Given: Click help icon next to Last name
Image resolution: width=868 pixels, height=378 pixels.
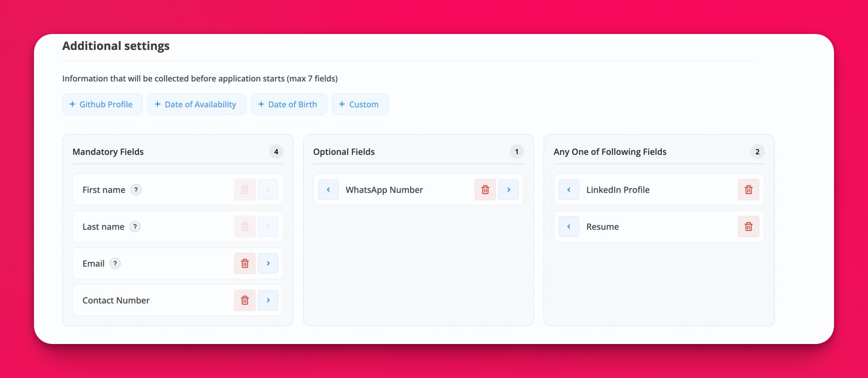Looking at the screenshot, I should (135, 227).
